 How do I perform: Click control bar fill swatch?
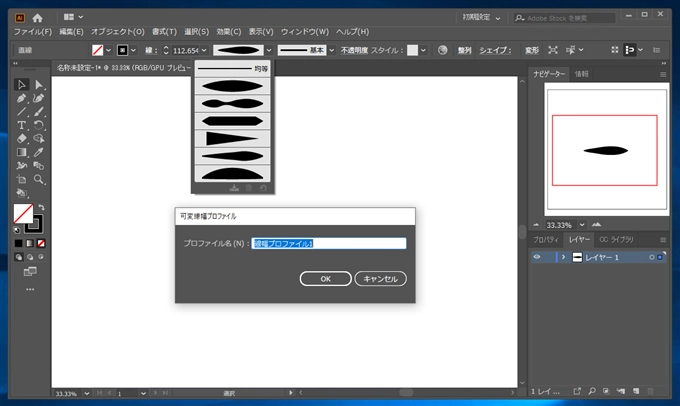pos(98,50)
